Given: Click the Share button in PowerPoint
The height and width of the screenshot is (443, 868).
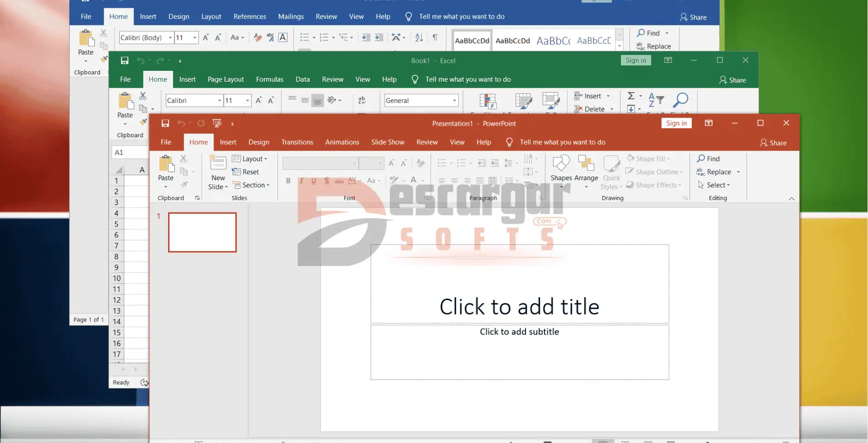Looking at the screenshot, I should point(773,143).
